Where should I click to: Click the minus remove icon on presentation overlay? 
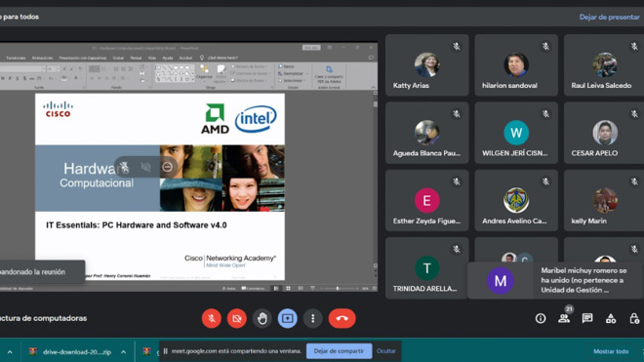(167, 167)
